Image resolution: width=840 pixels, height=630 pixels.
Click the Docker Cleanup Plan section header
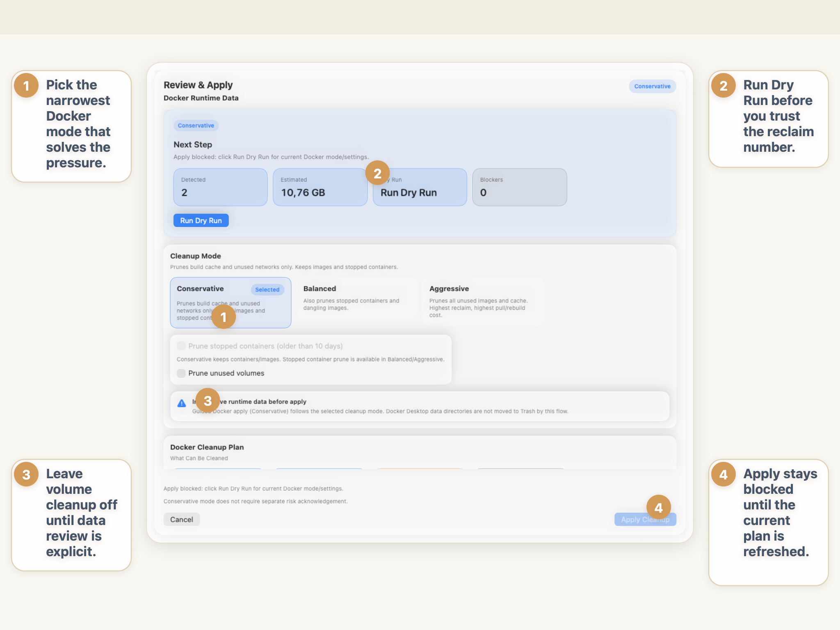tap(207, 447)
